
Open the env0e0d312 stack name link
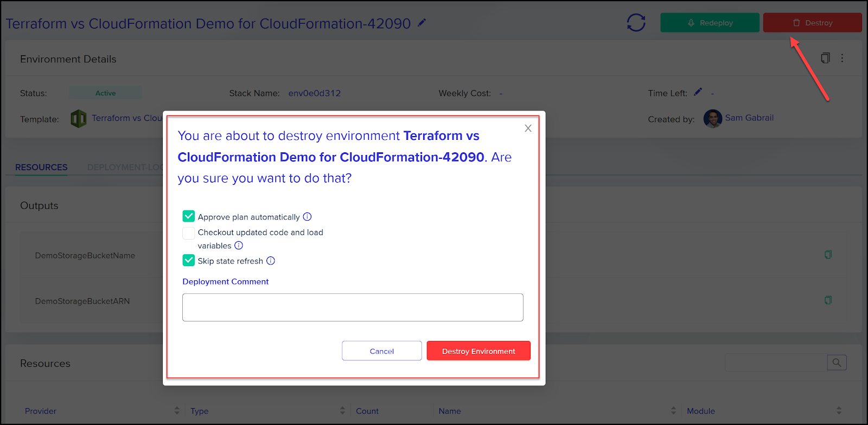pos(315,93)
